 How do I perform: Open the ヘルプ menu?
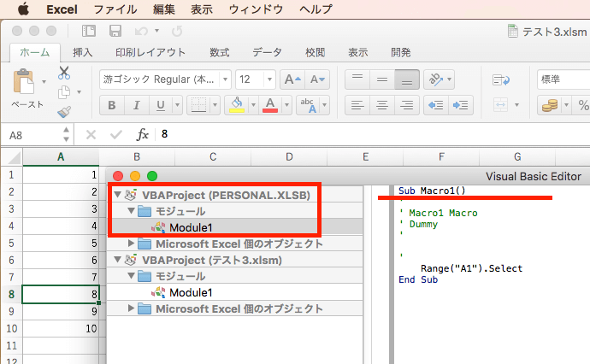coord(316,9)
